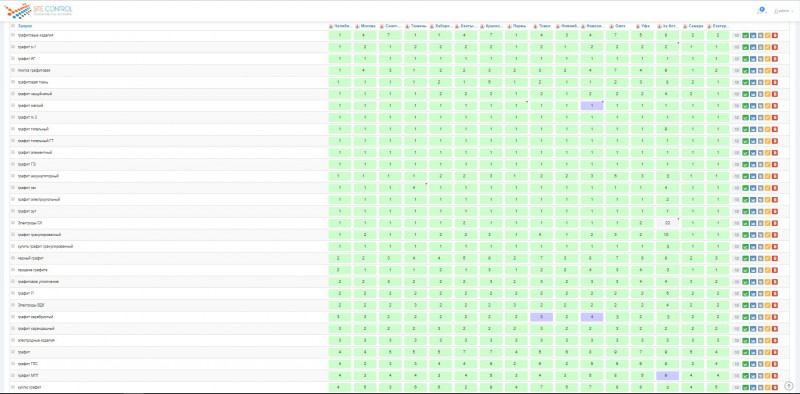Click gray icon in графит электроугольный row
The image size is (800, 394).
click(x=760, y=200)
